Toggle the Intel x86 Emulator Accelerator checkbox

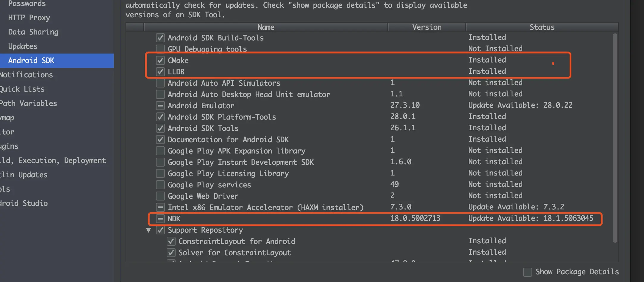(160, 207)
